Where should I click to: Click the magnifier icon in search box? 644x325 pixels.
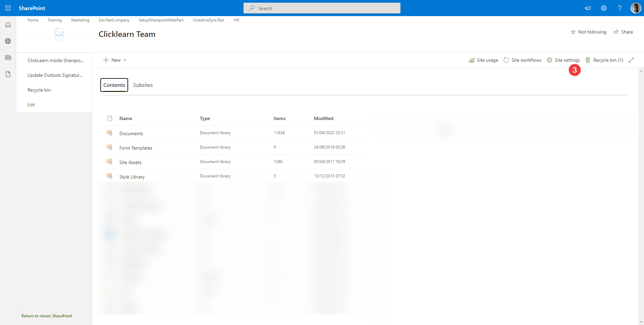click(252, 8)
